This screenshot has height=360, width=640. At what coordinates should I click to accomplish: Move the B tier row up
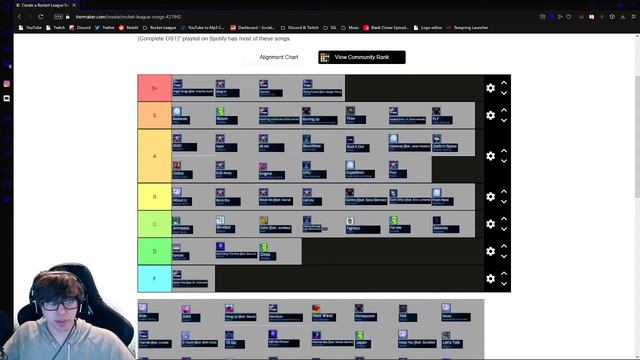pyautogui.click(x=504, y=191)
